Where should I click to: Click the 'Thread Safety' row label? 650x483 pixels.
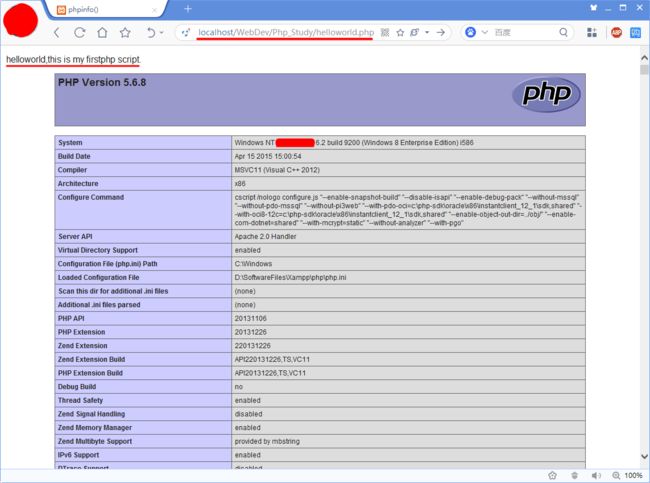[80, 400]
